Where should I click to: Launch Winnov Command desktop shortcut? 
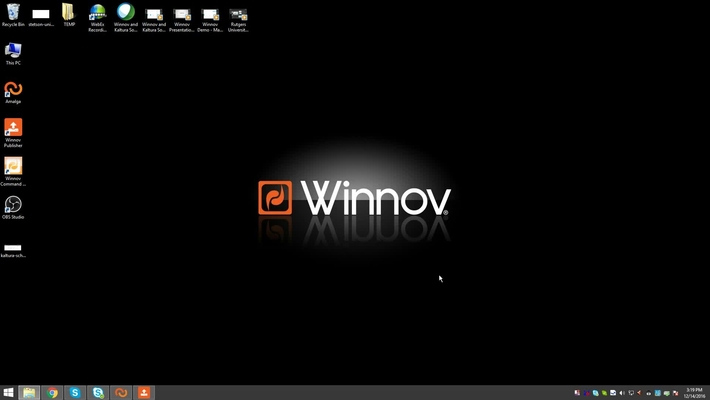(x=13, y=172)
